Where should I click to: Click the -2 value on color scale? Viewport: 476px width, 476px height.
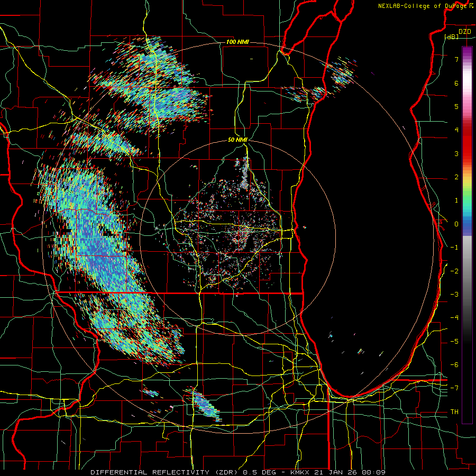click(454, 271)
